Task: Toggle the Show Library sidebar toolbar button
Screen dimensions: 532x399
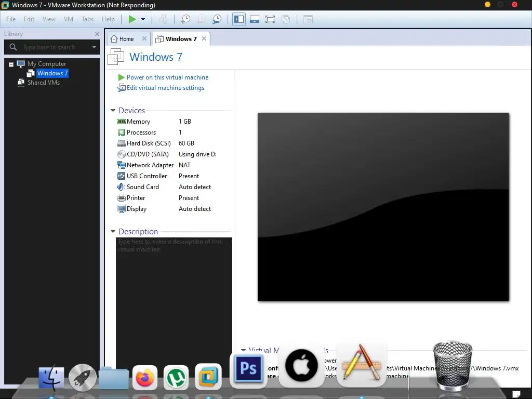Action: coord(239,19)
